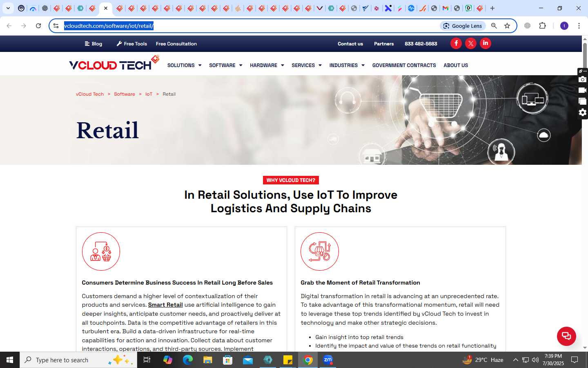Open the Chrome extensions puzzle icon
Screen dimensions: 588x368
pyautogui.click(x=542, y=26)
